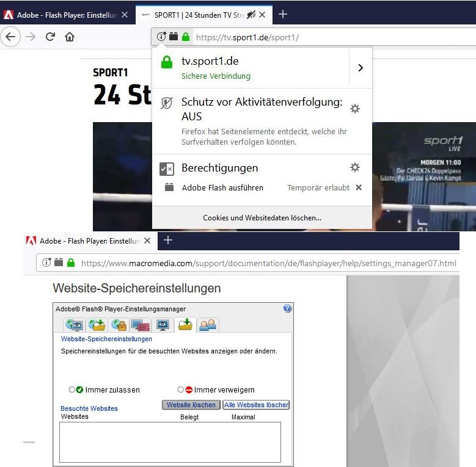
Task: Reload the current page
Action: [50, 37]
